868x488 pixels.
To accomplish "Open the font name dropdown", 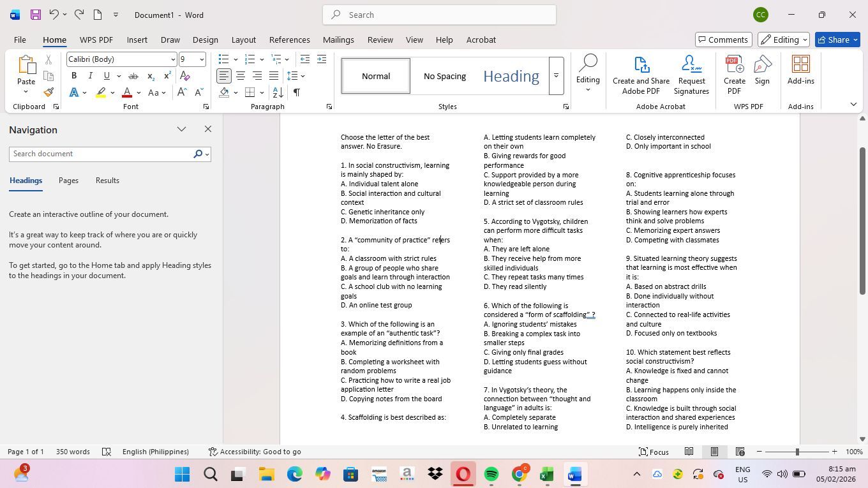I will (172, 59).
